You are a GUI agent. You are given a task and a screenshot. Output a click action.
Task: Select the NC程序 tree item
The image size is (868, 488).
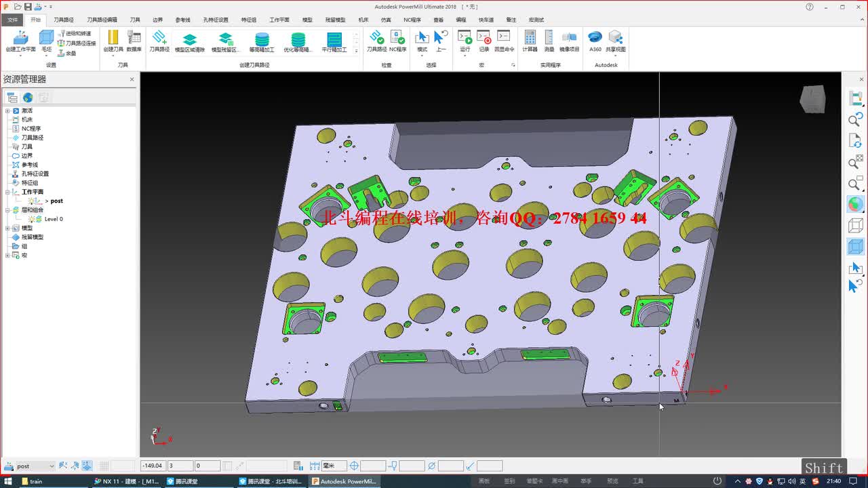[31, 129]
